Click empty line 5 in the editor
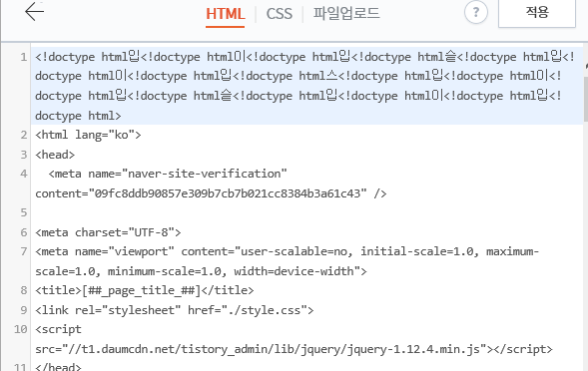The image size is (588, 371). pos(306,212)
